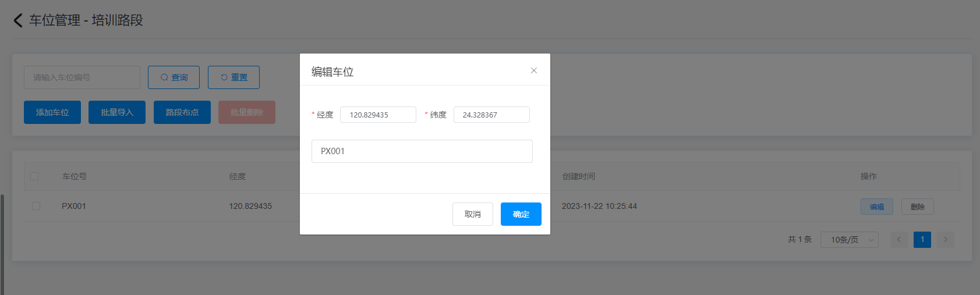Check the PX001 row checkbox
This screenshot has height=295, width=980.
click(36, 206)
